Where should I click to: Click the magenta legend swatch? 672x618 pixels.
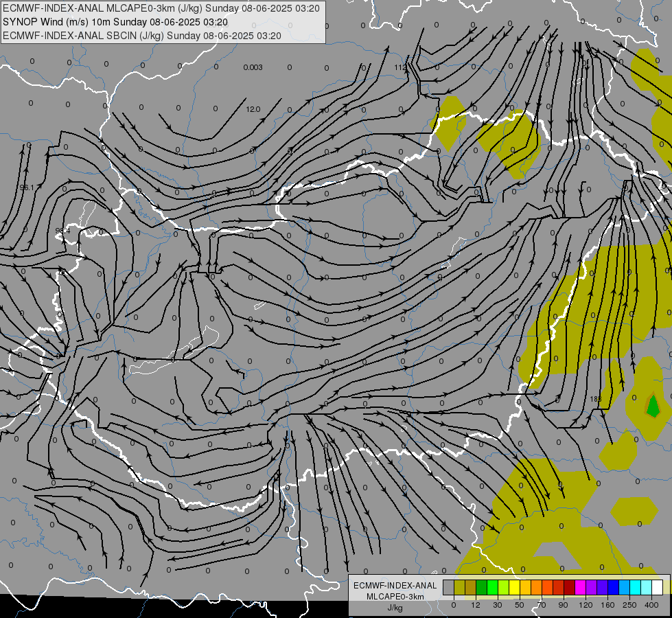pyautogui.click(x=580, y=588)
